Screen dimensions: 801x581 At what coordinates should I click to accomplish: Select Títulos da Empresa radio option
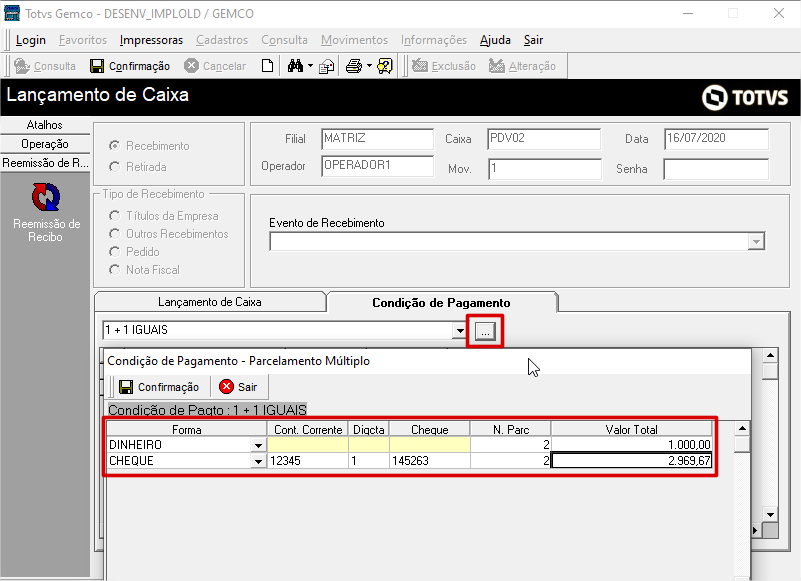pyautogui.click(x=114, y=216)
